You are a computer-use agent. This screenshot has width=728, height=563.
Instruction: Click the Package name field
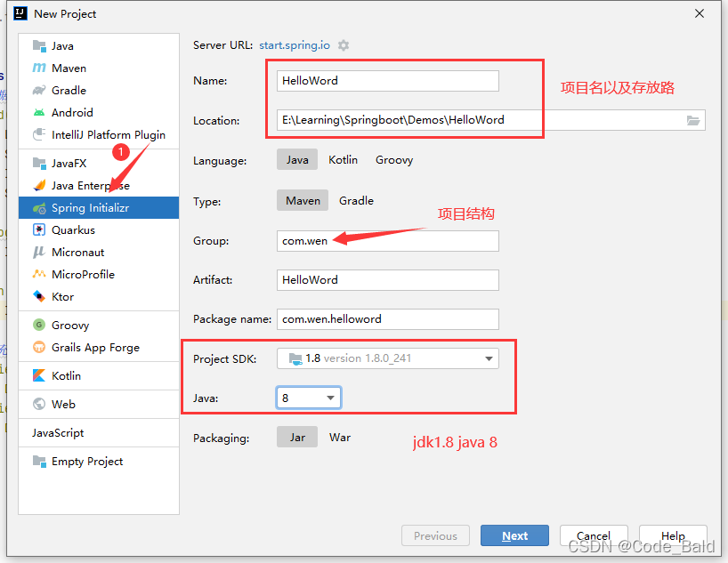pos(388,319)
